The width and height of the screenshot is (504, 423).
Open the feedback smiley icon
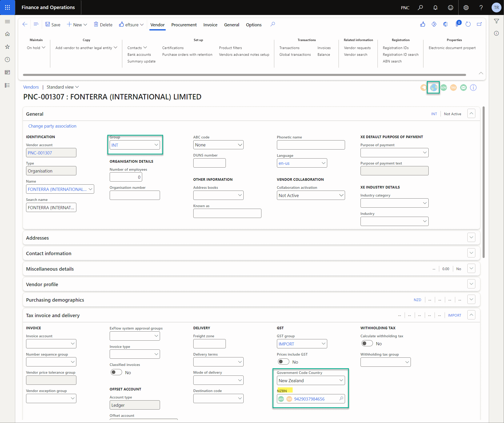pos(451,7)
